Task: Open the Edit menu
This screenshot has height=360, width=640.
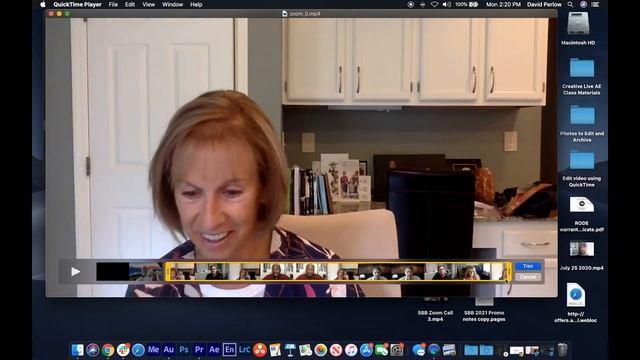Action: (x=130, y=4)
